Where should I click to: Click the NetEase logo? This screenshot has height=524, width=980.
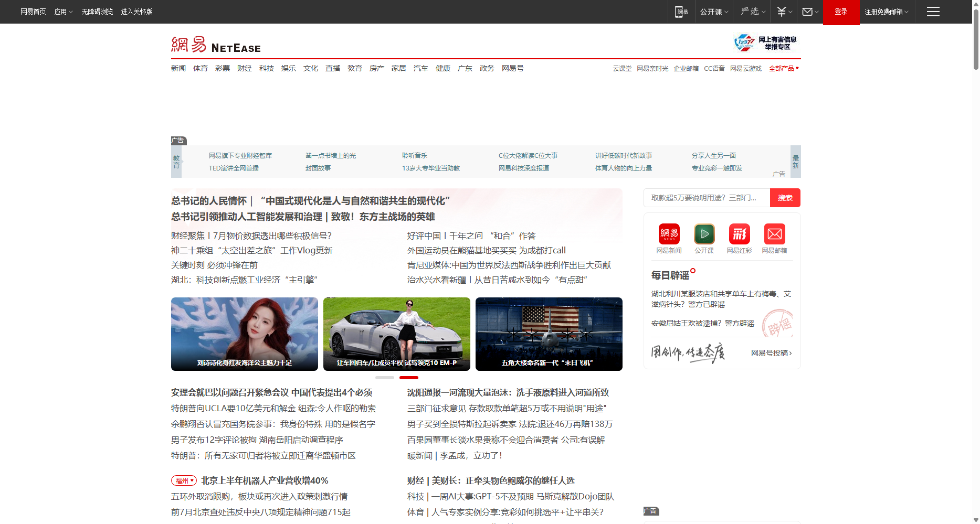[x=216, y=45]
